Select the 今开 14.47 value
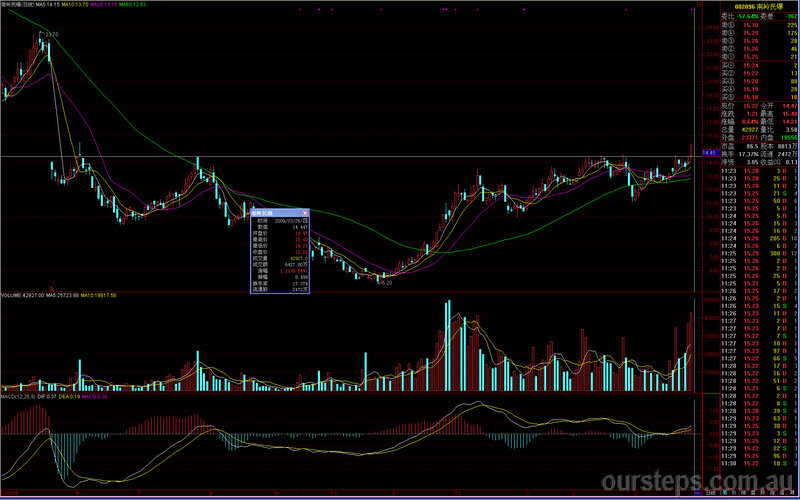This screenshot has width=800, height=500. pos(790,106)
